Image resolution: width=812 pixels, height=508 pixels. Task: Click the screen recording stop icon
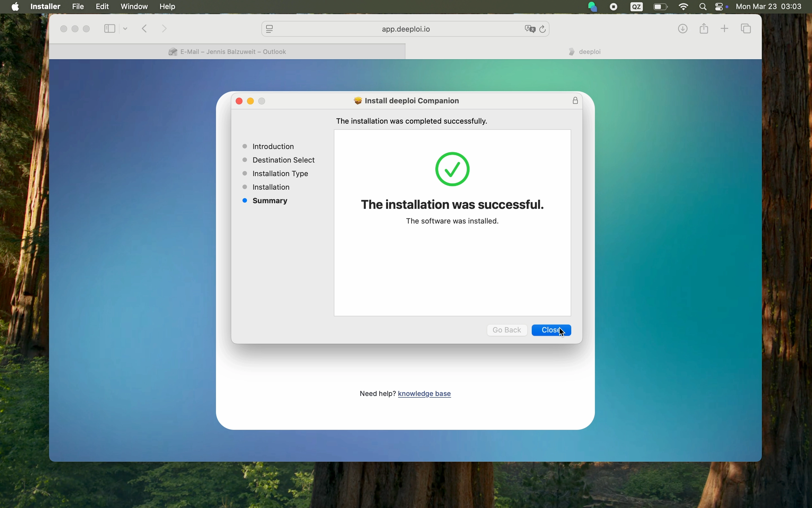(x=614, y=7)
